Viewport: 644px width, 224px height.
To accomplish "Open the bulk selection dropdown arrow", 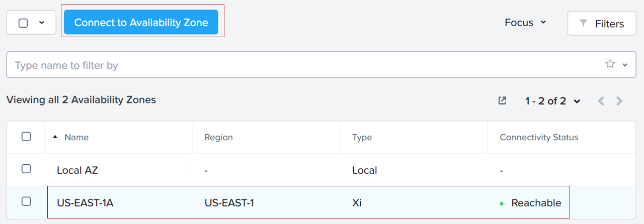I will pos(42,23).
